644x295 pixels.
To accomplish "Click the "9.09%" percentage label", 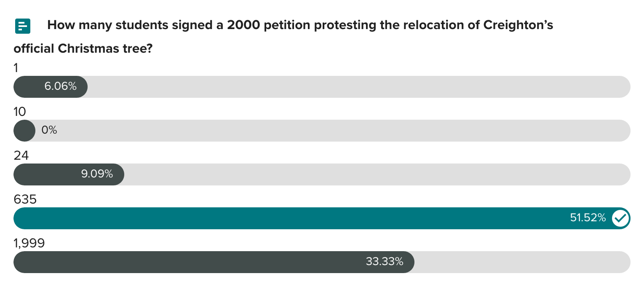I will [x=97, y=174].
